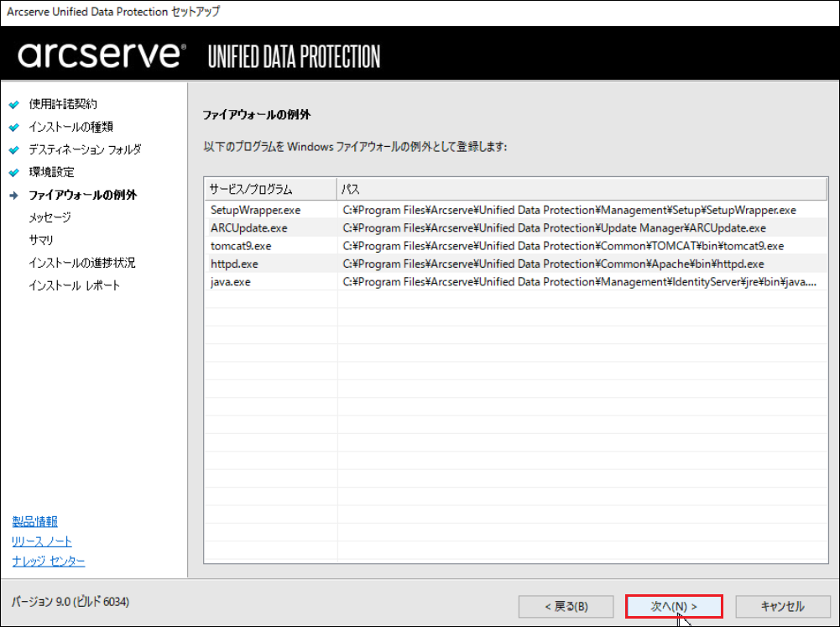
Task: Click the バージョン 9.0 (ビルド 6034) text
Action: [x=70, y=602]
